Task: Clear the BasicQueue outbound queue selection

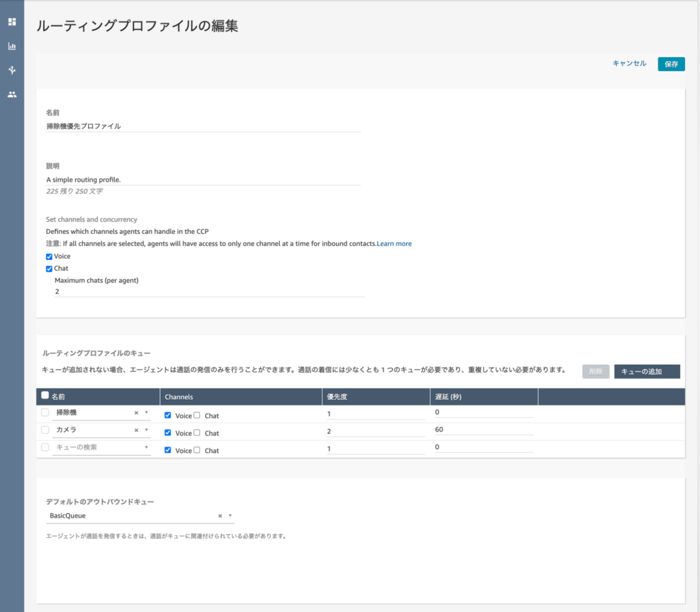Action: (x=220, y=516)
